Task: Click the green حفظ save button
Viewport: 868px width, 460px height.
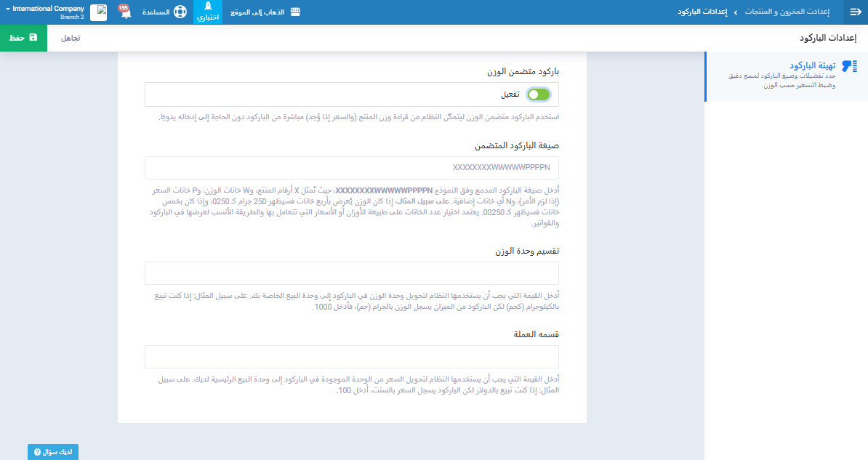Action: click(x=23, y=37)
